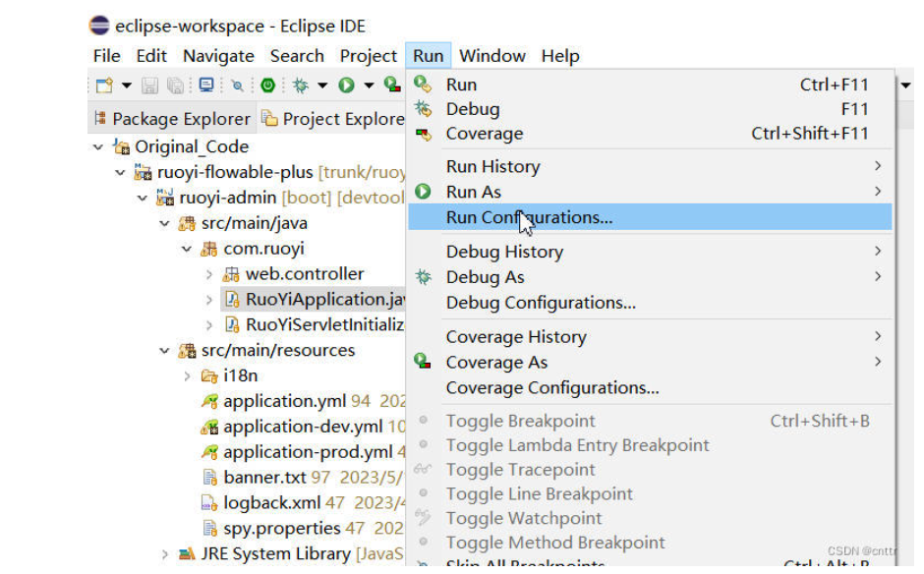Open the terminal monitor toolbar icon
This screenshot has width=924, height=574.
click(206, 86)
